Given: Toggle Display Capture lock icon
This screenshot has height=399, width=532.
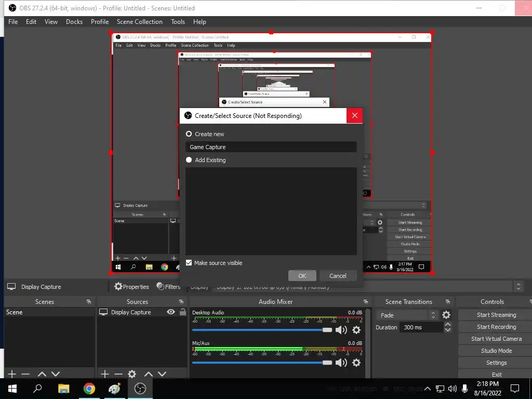Looking at the screenshot, I should (182, 312).
